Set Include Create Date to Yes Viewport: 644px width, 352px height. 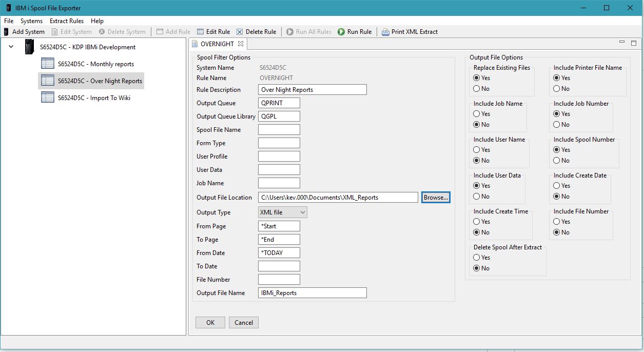[x=557, y=186]
